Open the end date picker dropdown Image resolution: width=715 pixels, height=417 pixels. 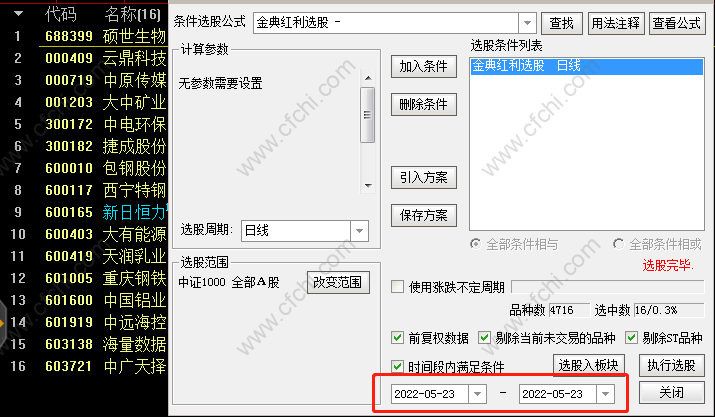pyautogui.click(x=606, y=394)
